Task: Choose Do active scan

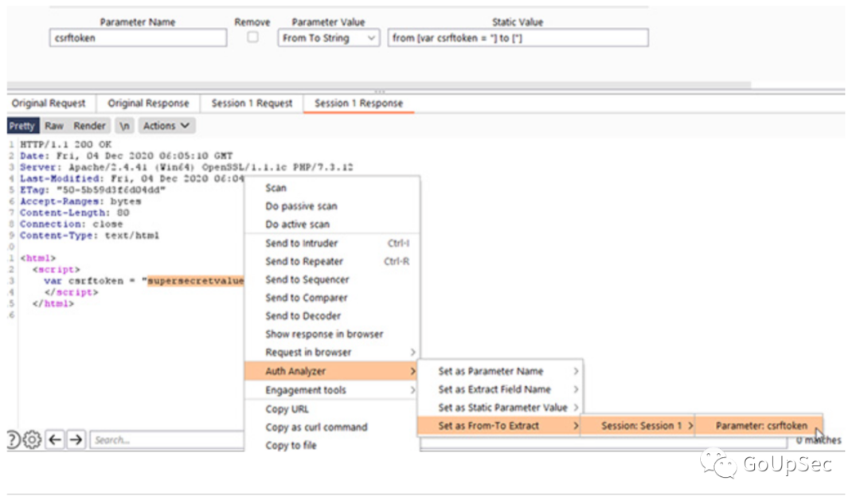Action: tap(332, 225)
